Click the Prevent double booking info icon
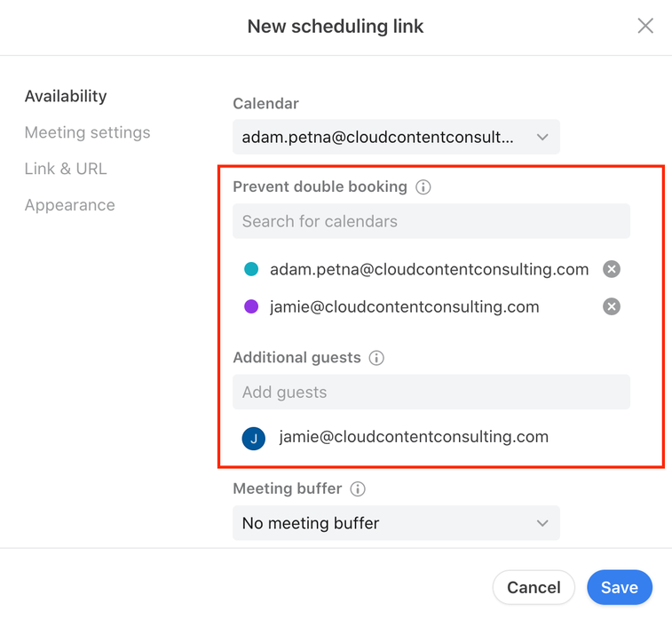This screenshot has width=672, height=619. coord(423,186)
